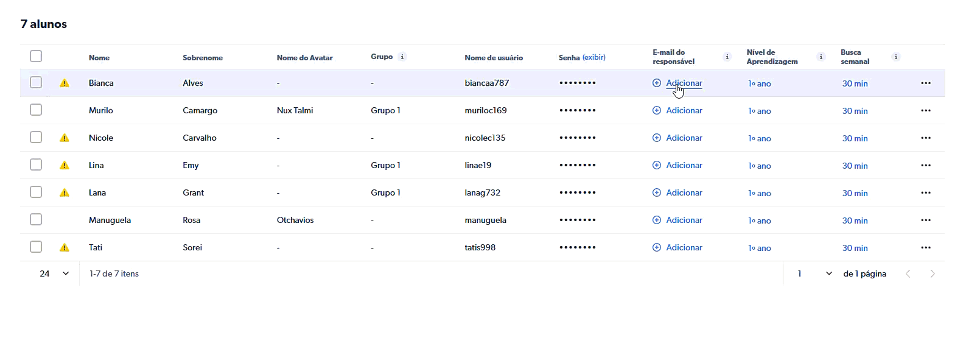The image size is (980, 346).
Task: Click the warning icon beside Bianca
Action: tap(65, 83)
